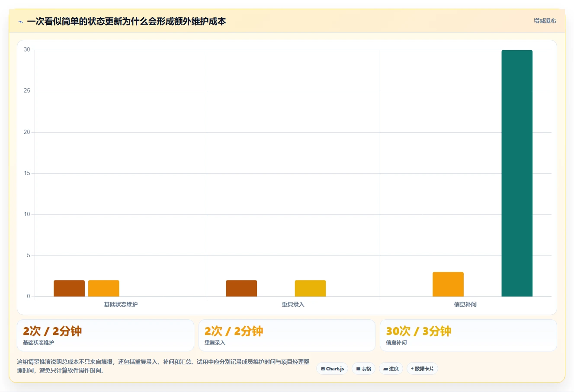Screen dimensions: 574x392
Task: Click the 增减瀑布 label in header
Action: (x=545, y=21)
